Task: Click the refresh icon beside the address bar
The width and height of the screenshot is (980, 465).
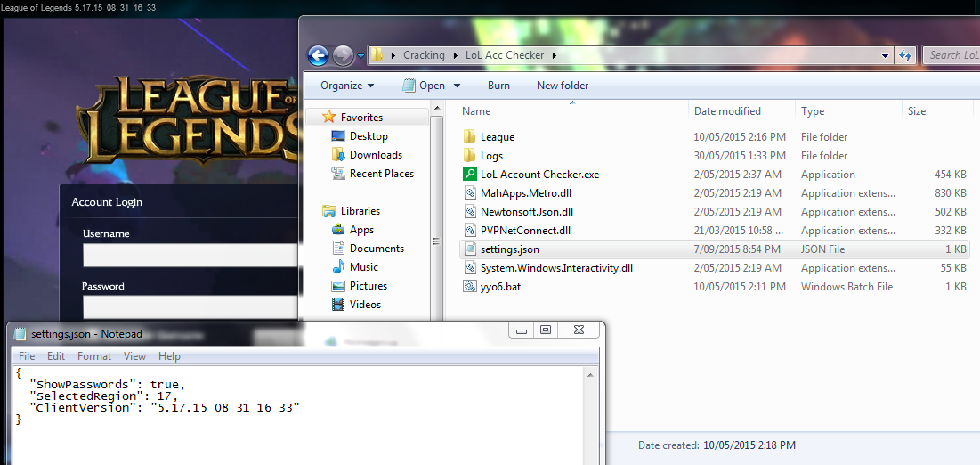Action: [904, 55]
